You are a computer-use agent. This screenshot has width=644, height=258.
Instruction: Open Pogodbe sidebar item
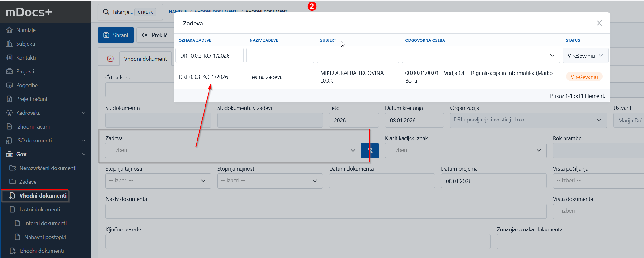tap(27, 85)
